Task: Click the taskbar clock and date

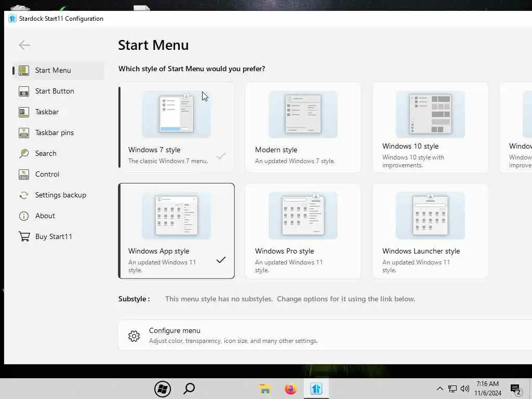Action: tap(487, 389)
